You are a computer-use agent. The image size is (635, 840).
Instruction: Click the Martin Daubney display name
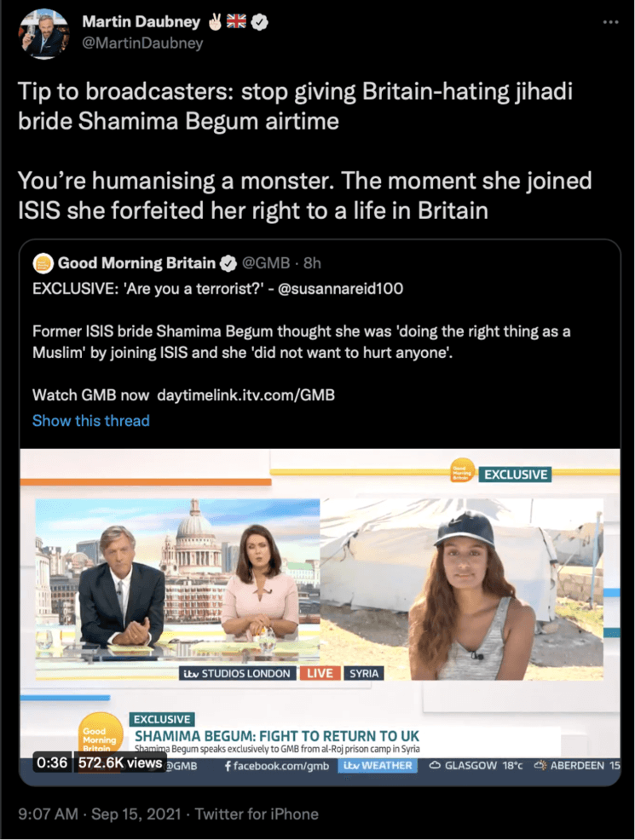(141, 22)
